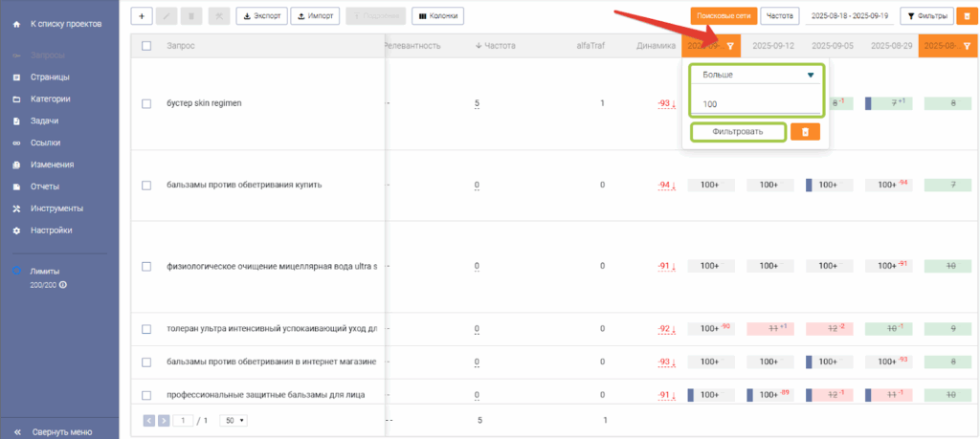Screen dimensions: 980x439
Task: Click the plus add query button
Action: click(142, 16)
